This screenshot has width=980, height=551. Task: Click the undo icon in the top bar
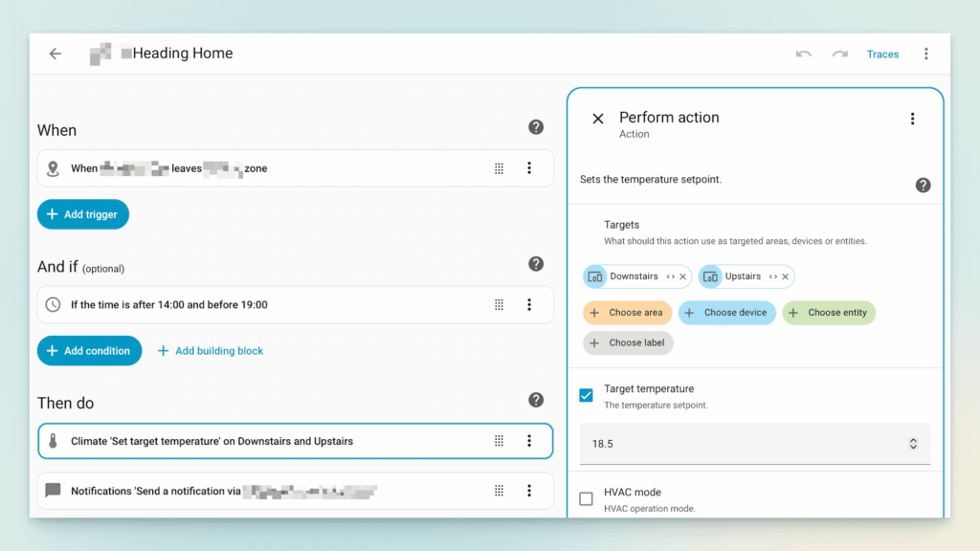803,54
